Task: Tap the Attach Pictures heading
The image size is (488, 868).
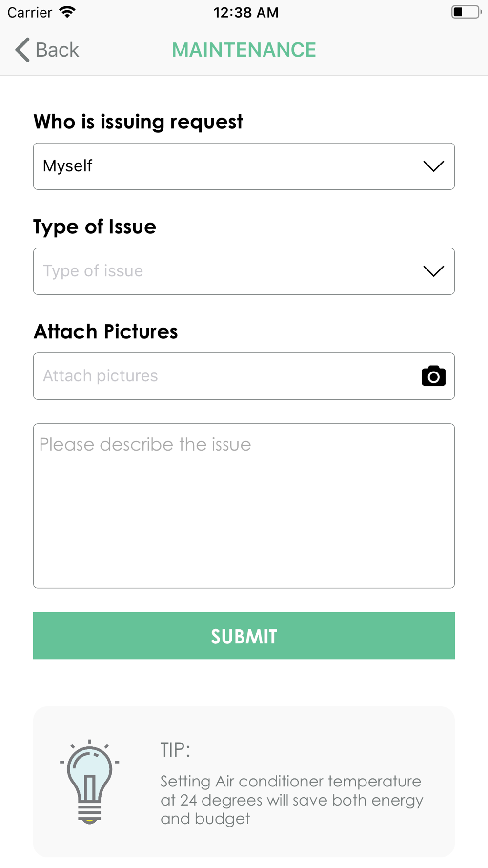Action: 105,331
